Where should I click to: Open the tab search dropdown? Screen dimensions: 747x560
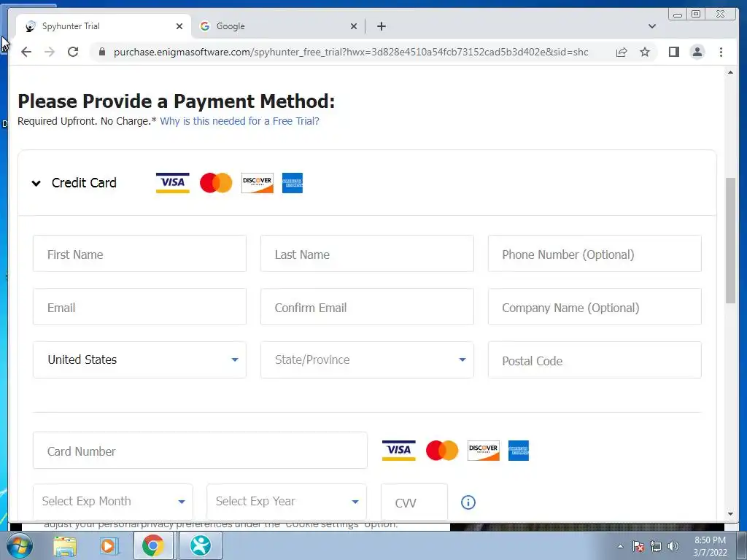651,26
